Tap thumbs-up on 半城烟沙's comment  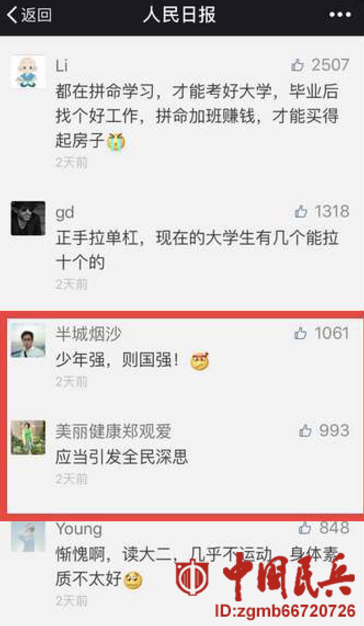pyautogui.click(x=300, y=333)
